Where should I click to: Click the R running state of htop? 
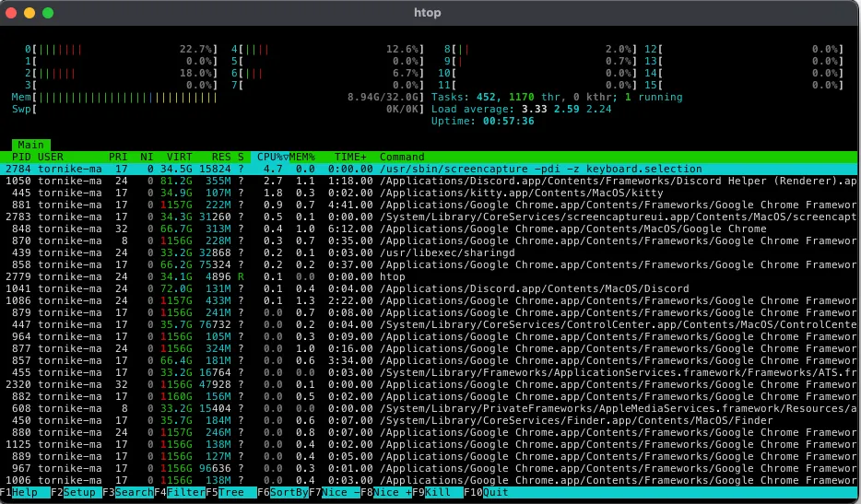pyautogui.click(x=241, y=276)
